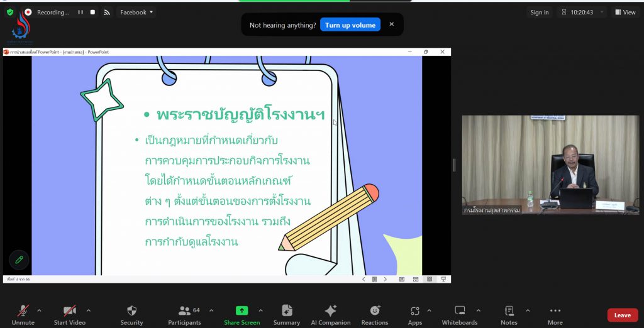Restore the PowerPoint window size
Screen dimensions: 644x328
(x=426, y=52)
